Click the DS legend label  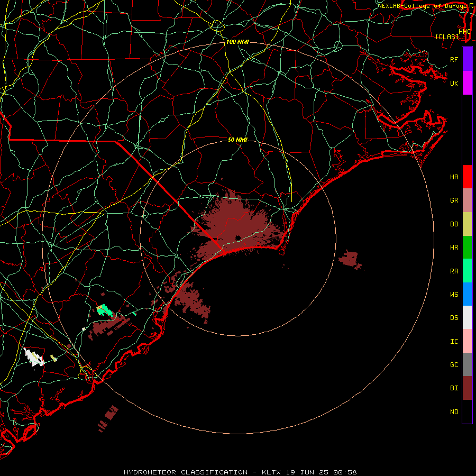[454, 318]
